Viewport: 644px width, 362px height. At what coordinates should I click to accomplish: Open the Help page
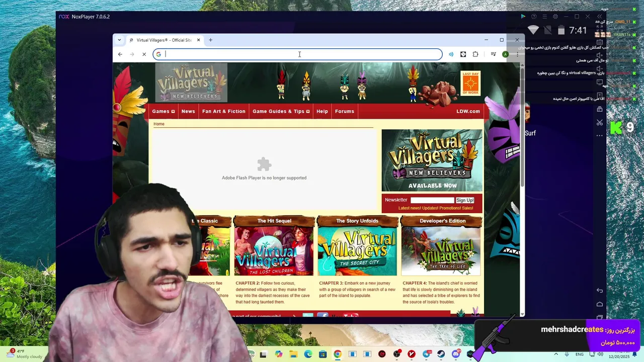[x=322, y=112]
